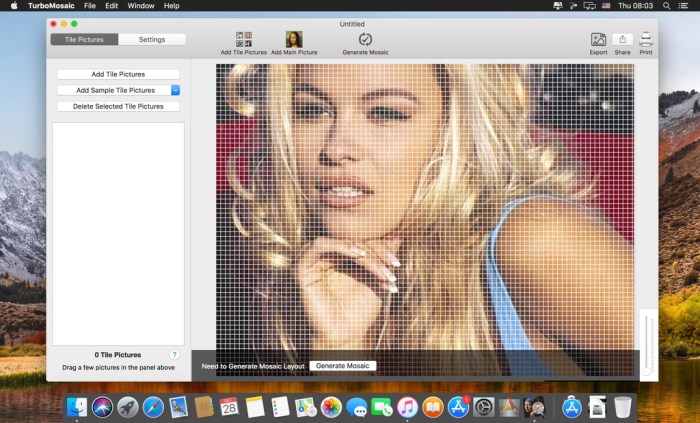Click the Generate Mosaic checkmark toolbar icon

coord(365,39)
